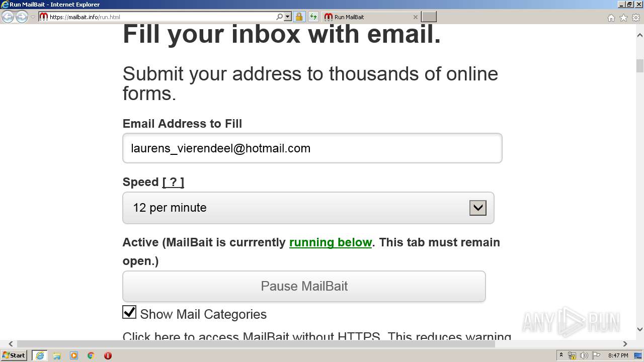Screen dimensions: 644x362
Task: Open Favorites star icon
Action: [623, 18]
